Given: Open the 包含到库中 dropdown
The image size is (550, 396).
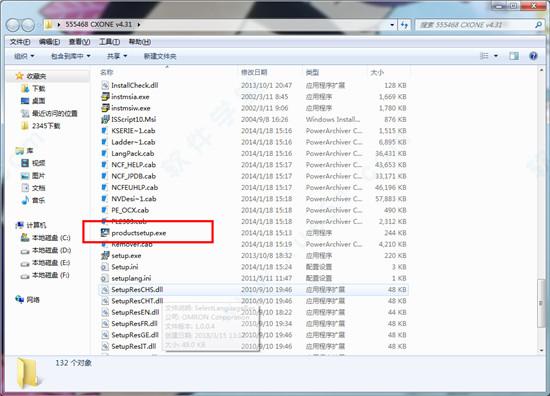Looking at the screenshot, I should [x=71, y=56].
